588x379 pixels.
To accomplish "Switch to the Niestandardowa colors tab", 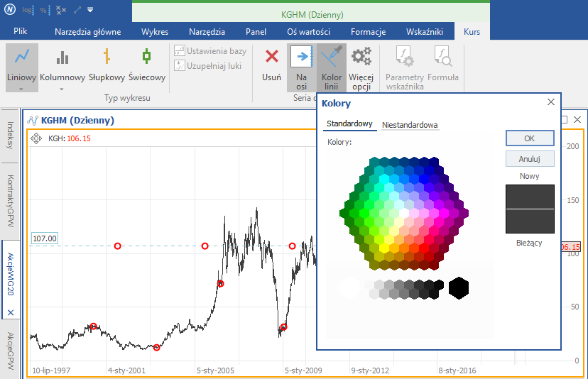I will (410, 125).
